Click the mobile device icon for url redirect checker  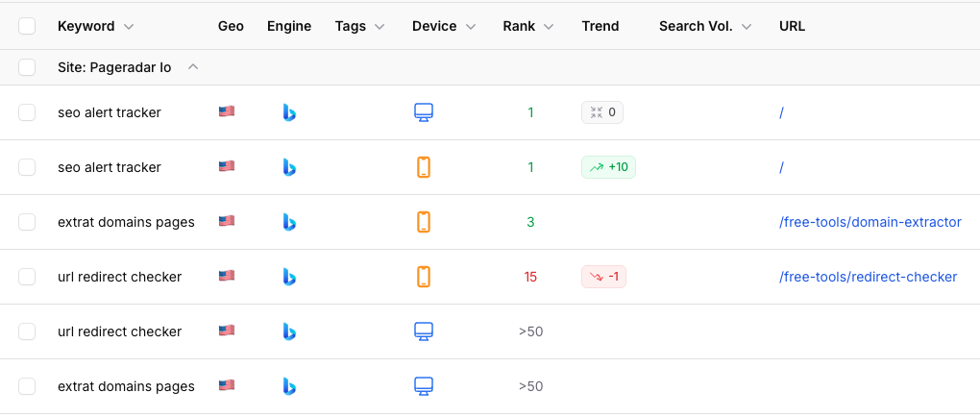424,277
